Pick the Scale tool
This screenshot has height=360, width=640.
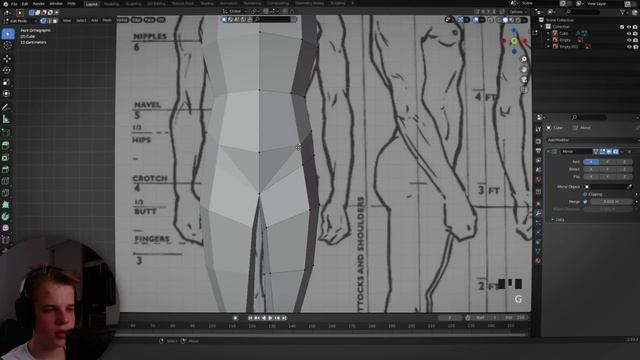coord(7,82)
